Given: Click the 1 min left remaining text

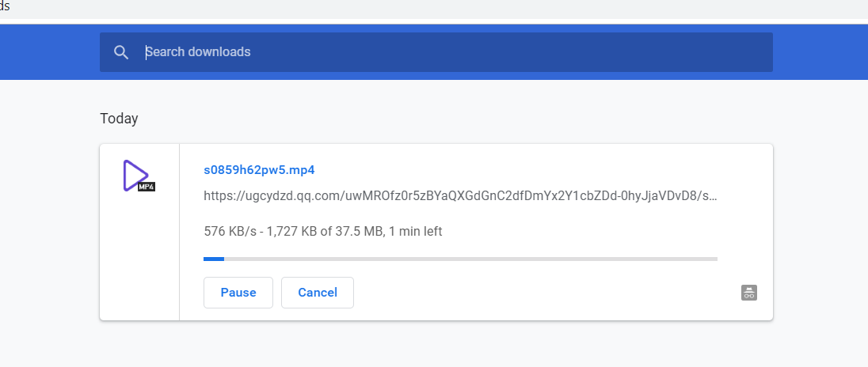Looking at the screenshot, I should 416,232.
